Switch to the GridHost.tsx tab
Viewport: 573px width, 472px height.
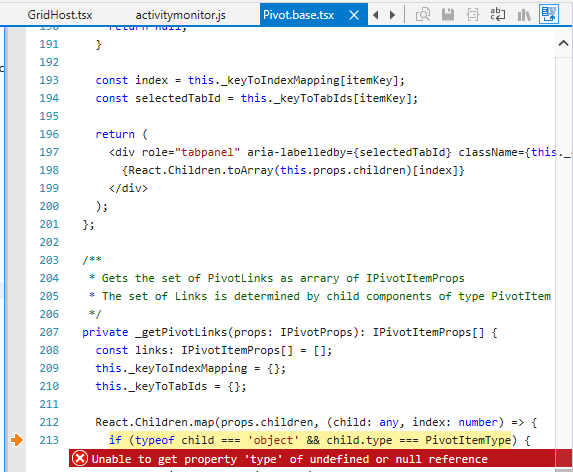point(60,15)
